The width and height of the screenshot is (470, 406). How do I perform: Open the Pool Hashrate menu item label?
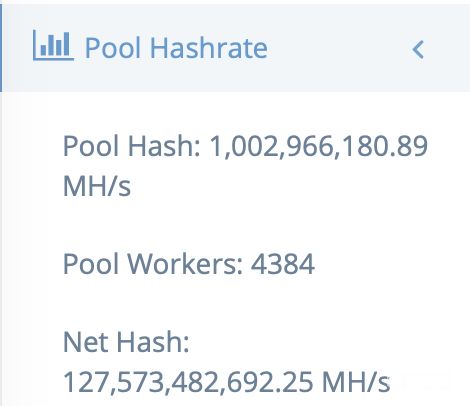tap(176, 48)
